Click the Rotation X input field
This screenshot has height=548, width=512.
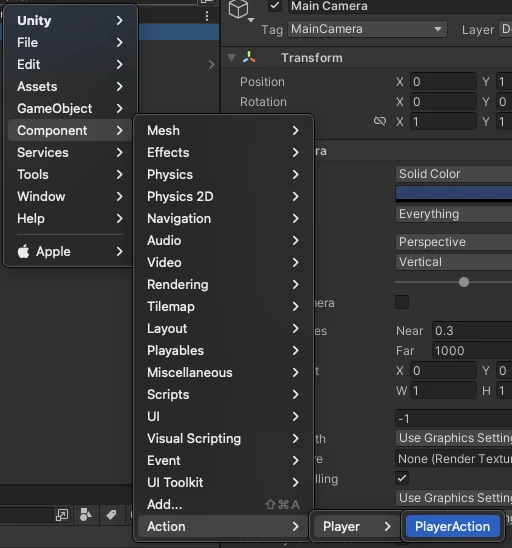pyautogui.click(x=443, y=102)
